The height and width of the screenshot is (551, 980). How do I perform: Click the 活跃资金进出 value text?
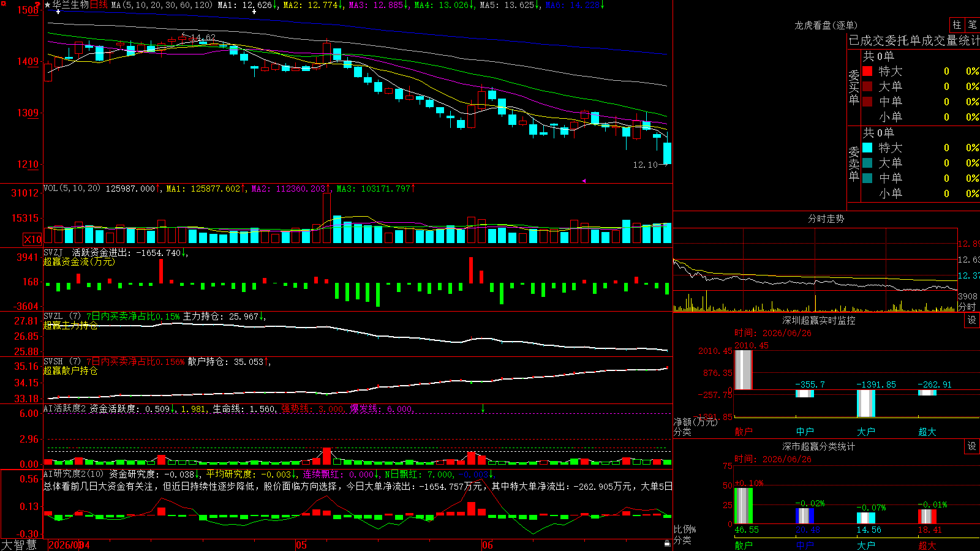(127, 253)
